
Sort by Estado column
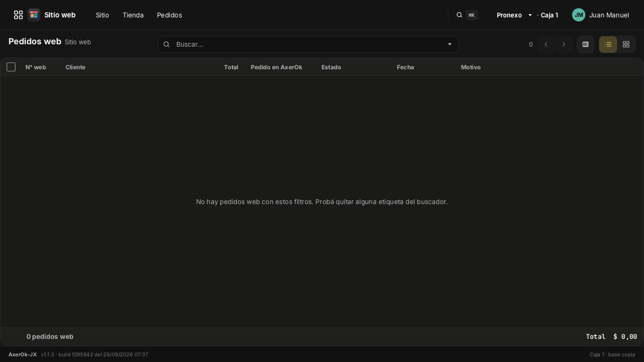click(331, 67)
